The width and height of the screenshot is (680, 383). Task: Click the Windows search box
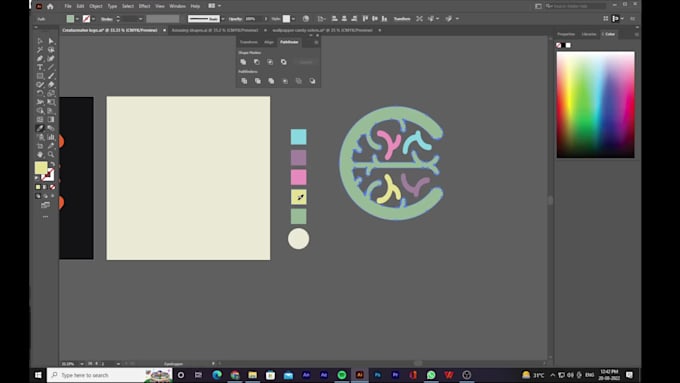(x=109, y=375)
